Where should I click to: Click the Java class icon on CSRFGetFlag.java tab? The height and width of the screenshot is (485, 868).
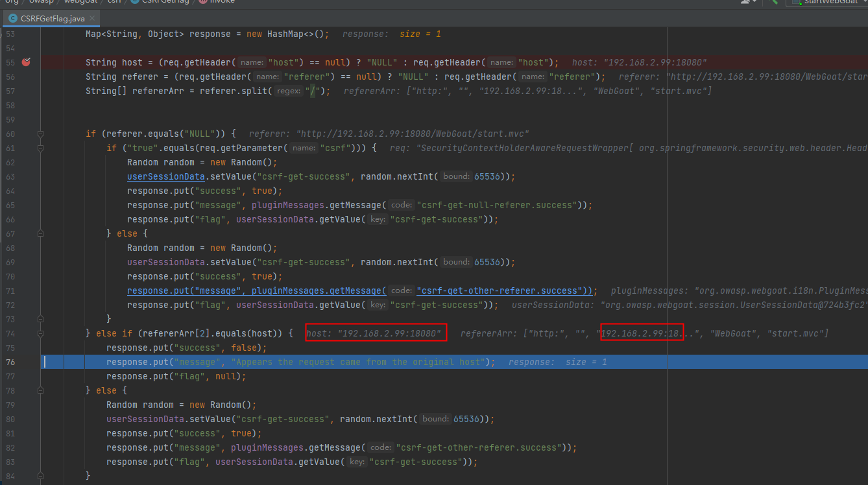click(x=13, y=19)
